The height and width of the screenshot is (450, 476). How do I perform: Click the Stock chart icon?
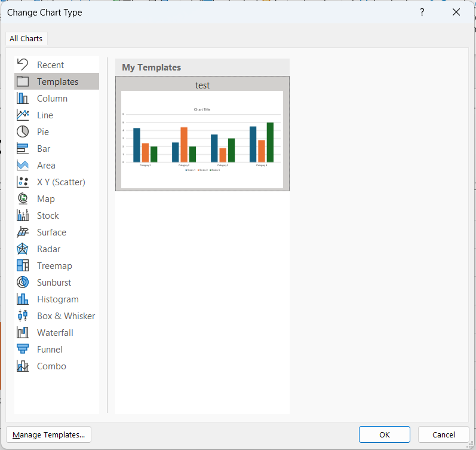23,215
